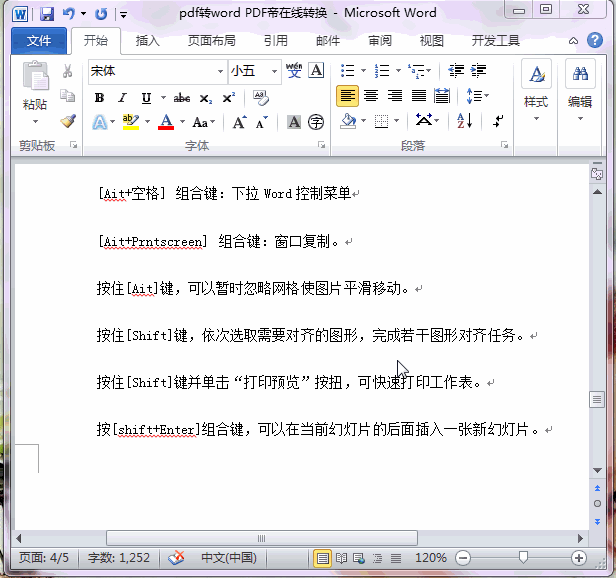The image size is (616, 578).
Task: Zoom in with plus button
Action: [579, 558]
